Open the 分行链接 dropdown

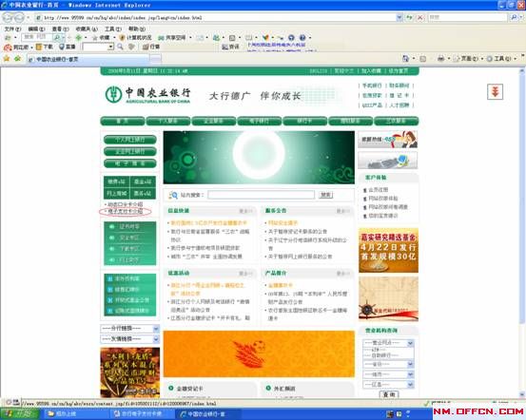[129, 329]
